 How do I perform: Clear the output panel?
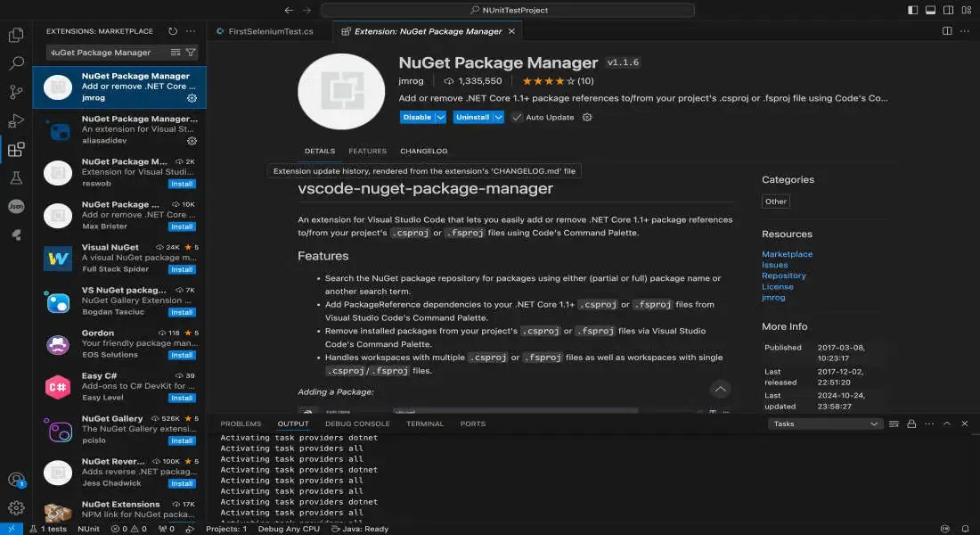[894, 424]
